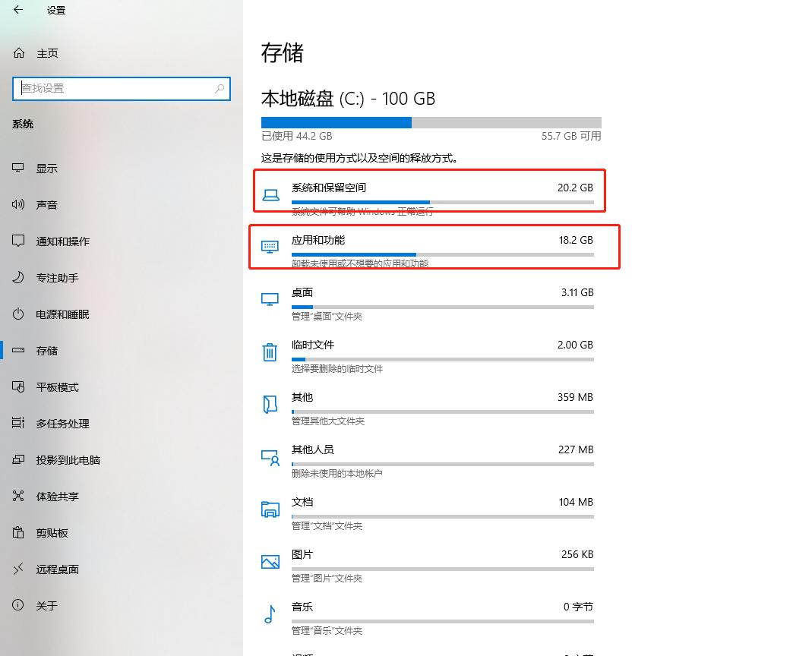Screen dimensions: 812x656
Task: Click the 声音 speaker icon
Action: (17, 204)
